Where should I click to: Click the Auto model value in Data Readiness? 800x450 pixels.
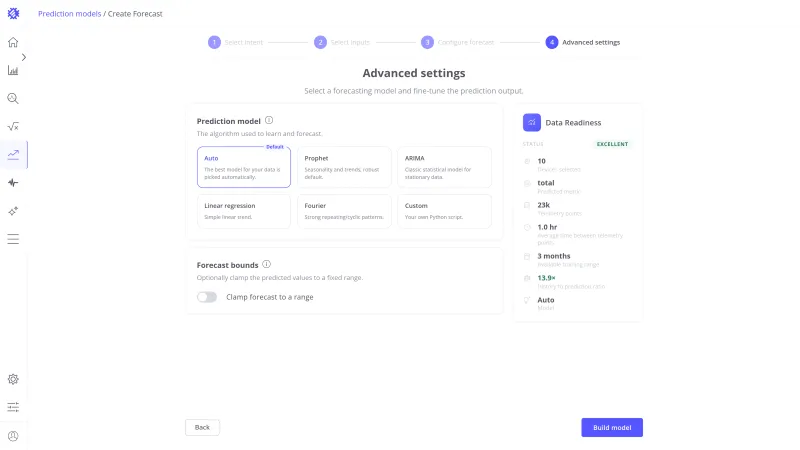tap(545, 300)
